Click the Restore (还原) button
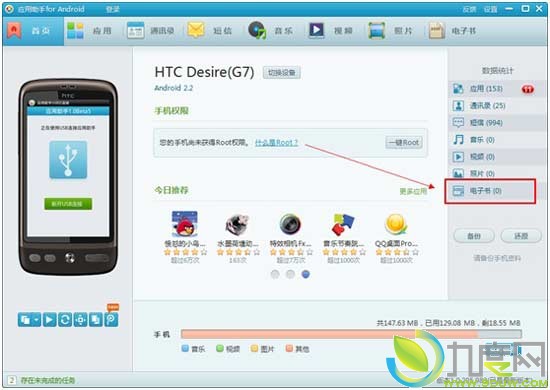Image resolution: width=550 pixels, height=390 pixels. point(521,236)
